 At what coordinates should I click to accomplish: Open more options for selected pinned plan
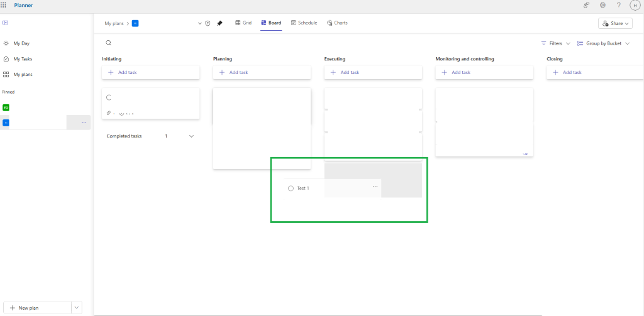[84, 123]
